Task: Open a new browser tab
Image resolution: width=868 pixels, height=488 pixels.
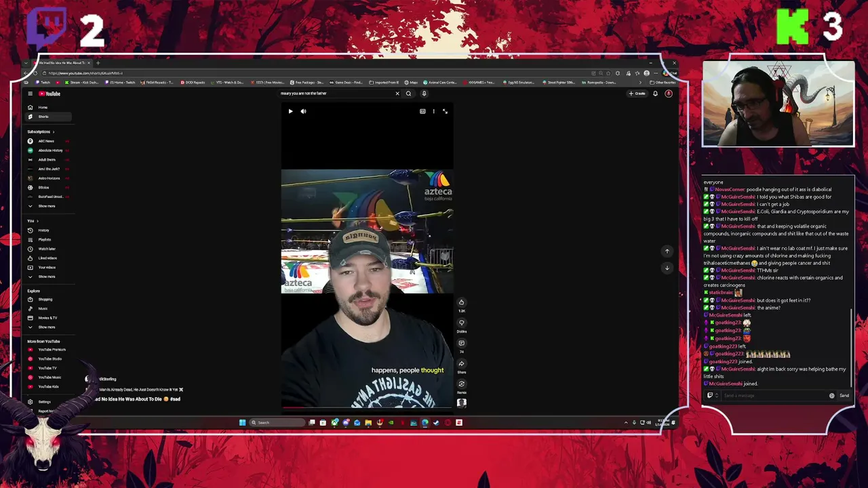Action: coord(98,63)
